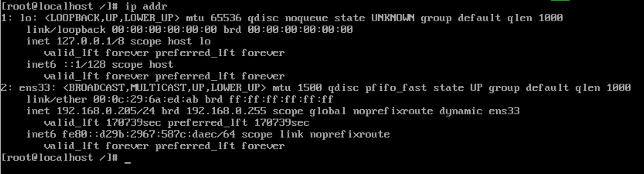Click the valid_lft 170739sec value
The width and height of the screenshot is (644, 174).
102,123
